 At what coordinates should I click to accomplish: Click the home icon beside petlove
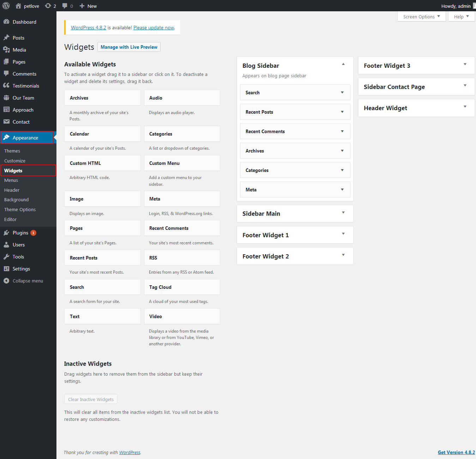click(x=18, y=6)
